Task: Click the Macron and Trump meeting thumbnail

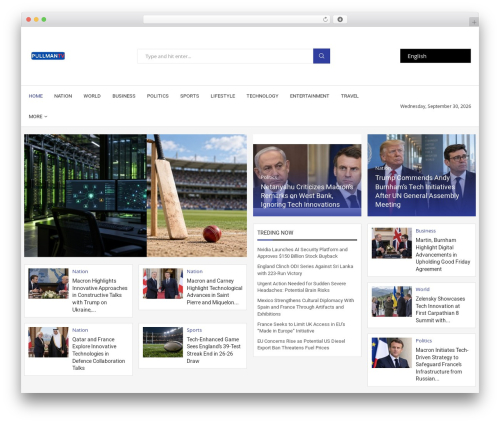Action: (48, 283)
